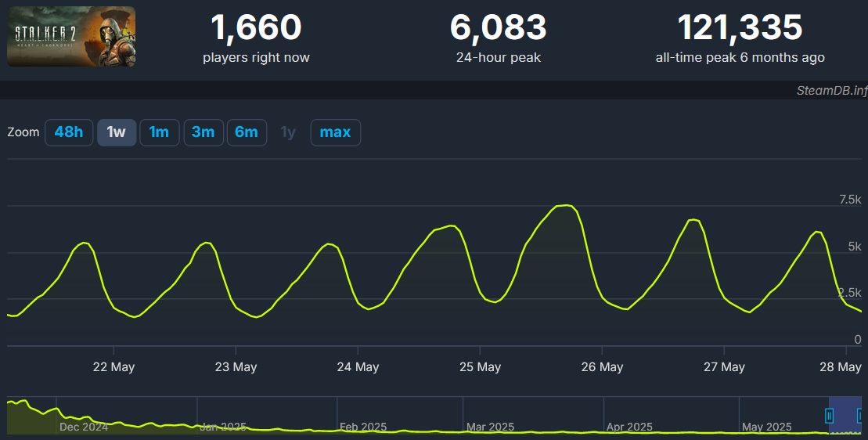
Task: Click the all-time peak 6 months ago caption
Action: coord(740,58)
